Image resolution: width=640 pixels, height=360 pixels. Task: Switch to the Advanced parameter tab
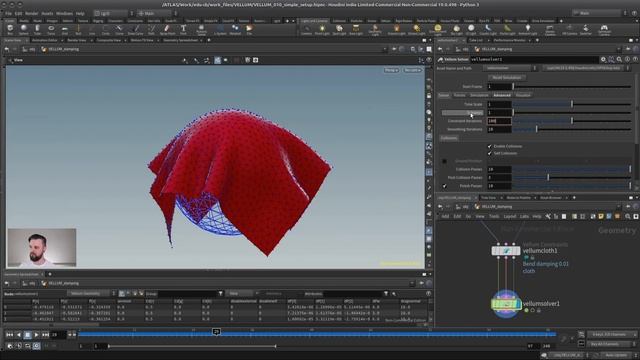502,95
